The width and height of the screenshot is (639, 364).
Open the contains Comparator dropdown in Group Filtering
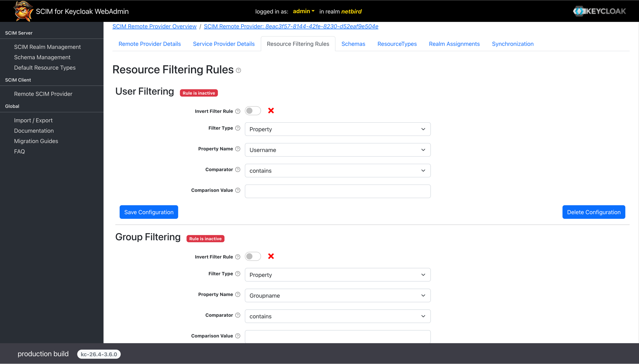337,316
